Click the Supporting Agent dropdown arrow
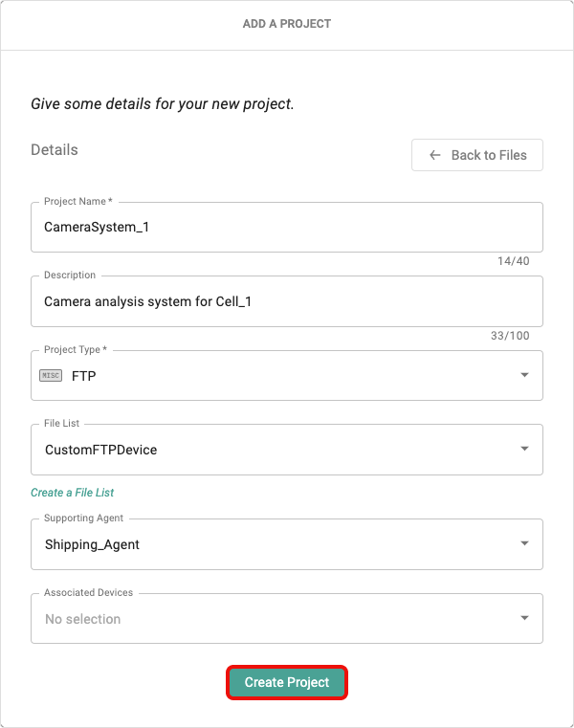This screenshot has width=574, height=728. click(524, 543)
